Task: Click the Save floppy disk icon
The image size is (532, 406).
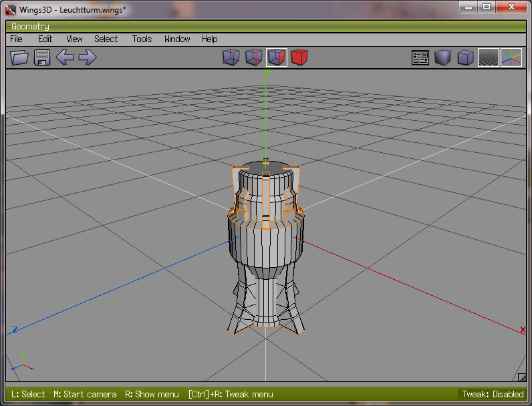Action: [x=42, y=57]
